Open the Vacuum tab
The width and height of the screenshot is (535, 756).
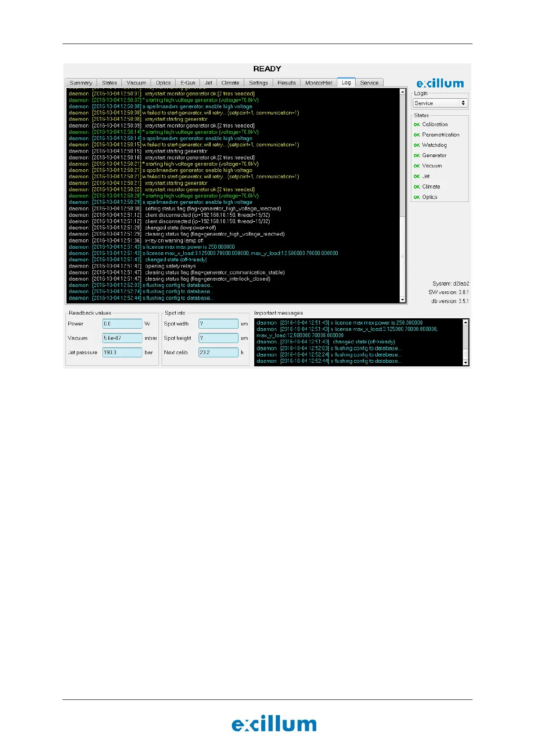coord(136,83)
